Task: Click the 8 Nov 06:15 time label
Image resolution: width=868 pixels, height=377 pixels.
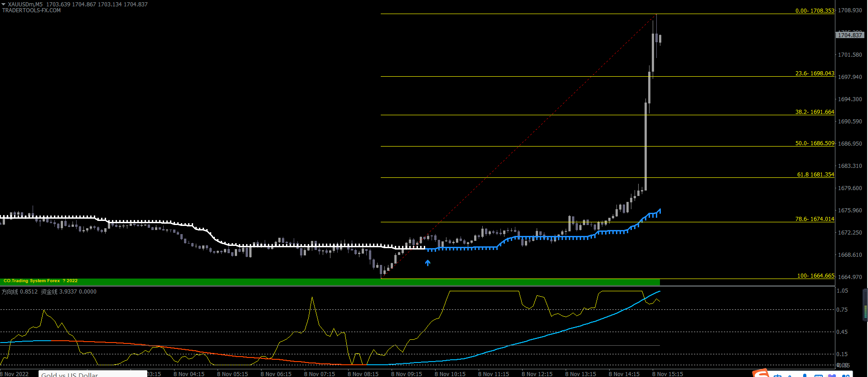Action: 276,374
